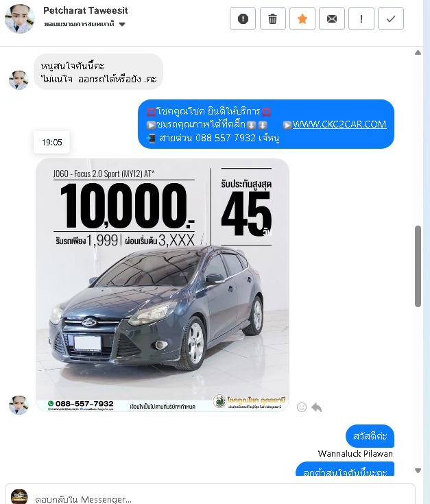Focus the reply in Messenger input field
Viewport: 430px width, 504px height.
pyautogui.click(x=222, y=499)
